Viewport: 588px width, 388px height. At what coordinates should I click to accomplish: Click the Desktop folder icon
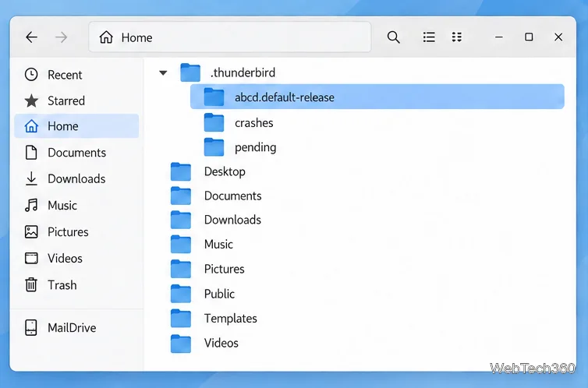[181, 171]
